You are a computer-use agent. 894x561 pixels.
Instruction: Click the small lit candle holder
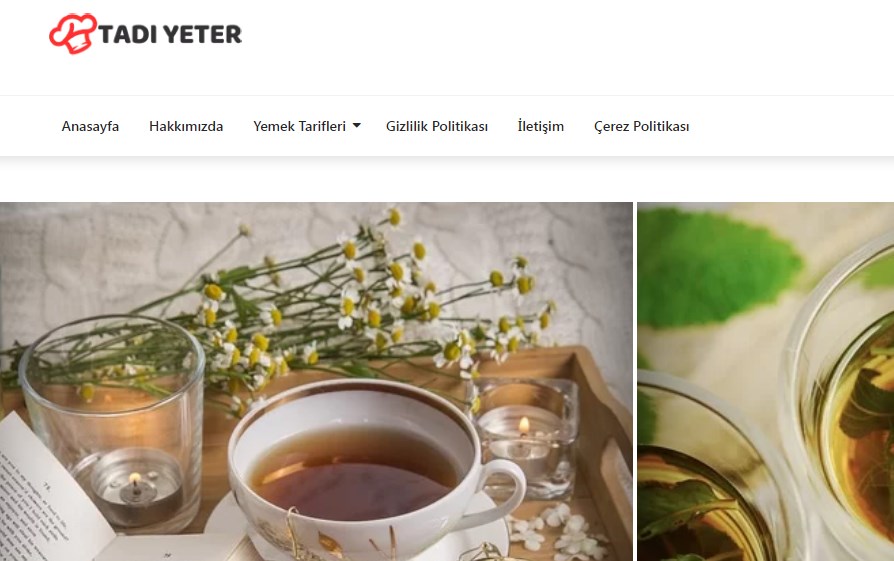[527, 438]
